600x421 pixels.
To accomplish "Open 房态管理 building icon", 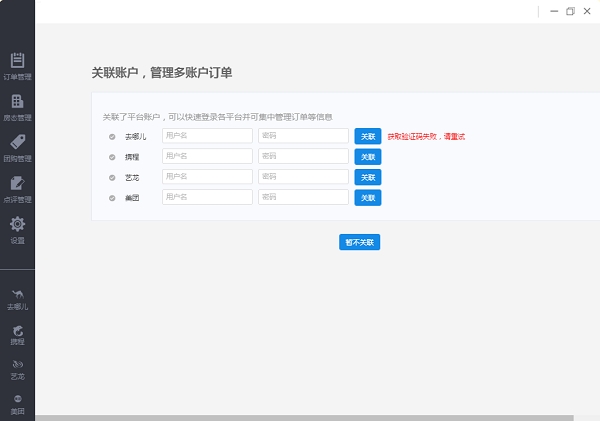I will 17,101.
